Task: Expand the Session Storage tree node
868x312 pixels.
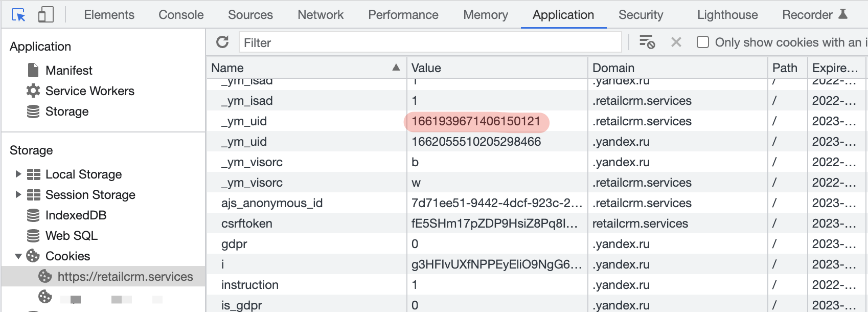Action: (18, 194)
